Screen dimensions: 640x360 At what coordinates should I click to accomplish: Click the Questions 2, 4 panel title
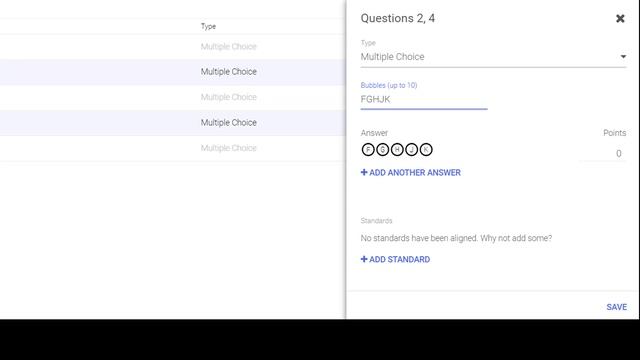click(398, 18)
